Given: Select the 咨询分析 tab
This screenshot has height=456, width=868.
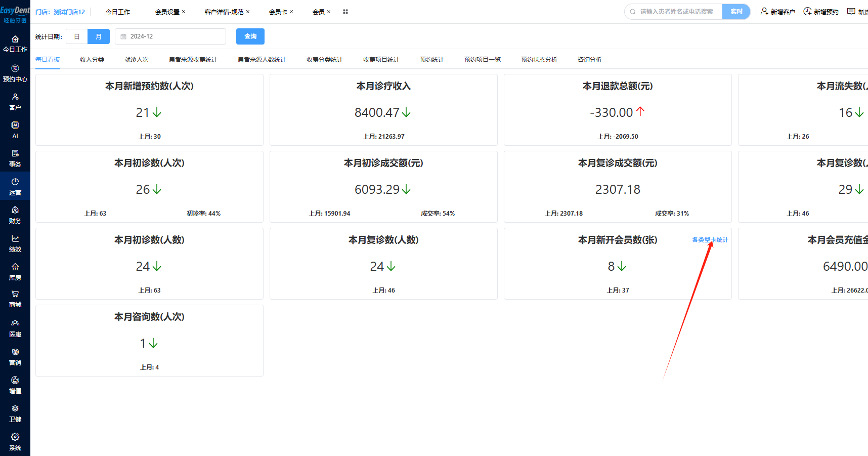Looking at the screenshot, I should pyautogui.click(x=590, y=60).
